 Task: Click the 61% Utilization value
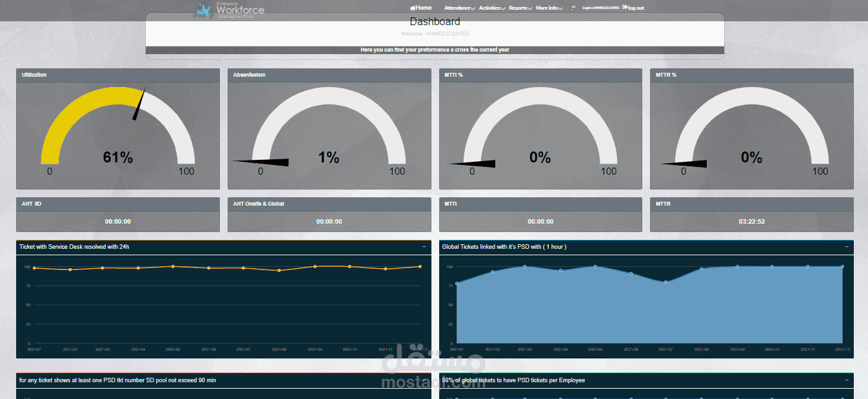118,157
